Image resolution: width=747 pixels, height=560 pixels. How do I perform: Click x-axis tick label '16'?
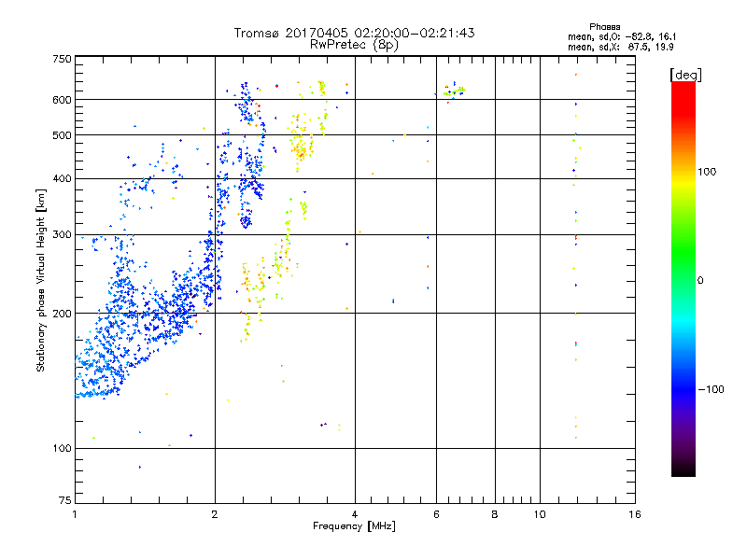pos(635,514)
